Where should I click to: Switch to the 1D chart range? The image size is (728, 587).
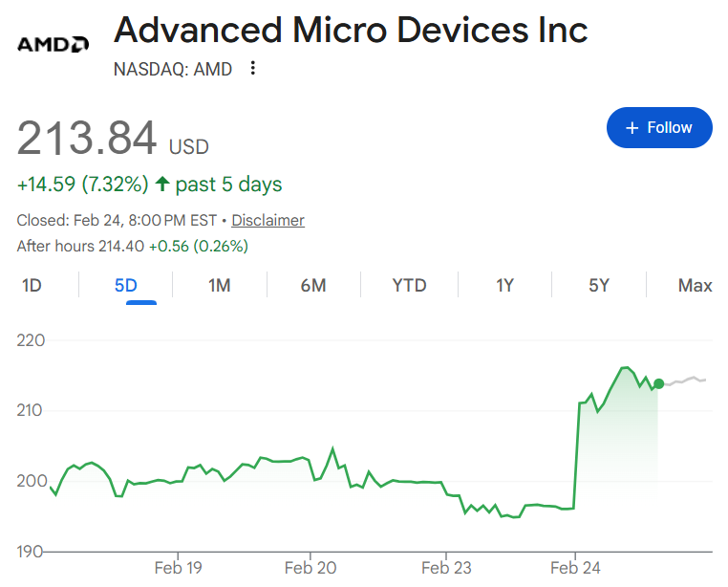click(x=32, y=285)
